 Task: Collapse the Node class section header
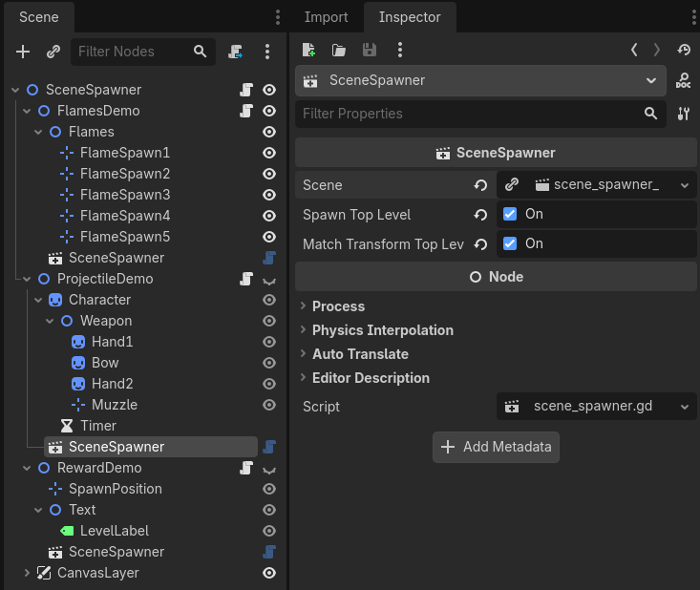click(496, 277)
